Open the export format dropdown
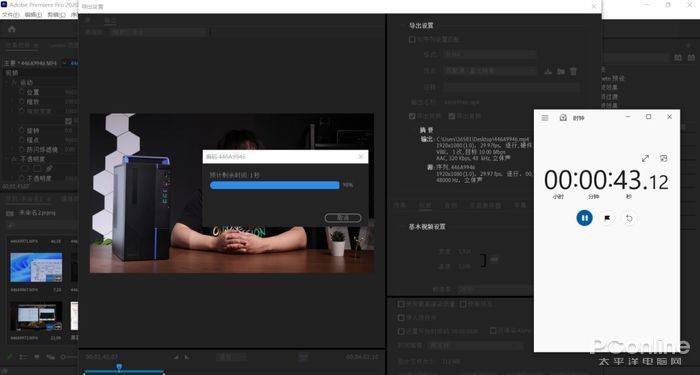 [489, 54]
